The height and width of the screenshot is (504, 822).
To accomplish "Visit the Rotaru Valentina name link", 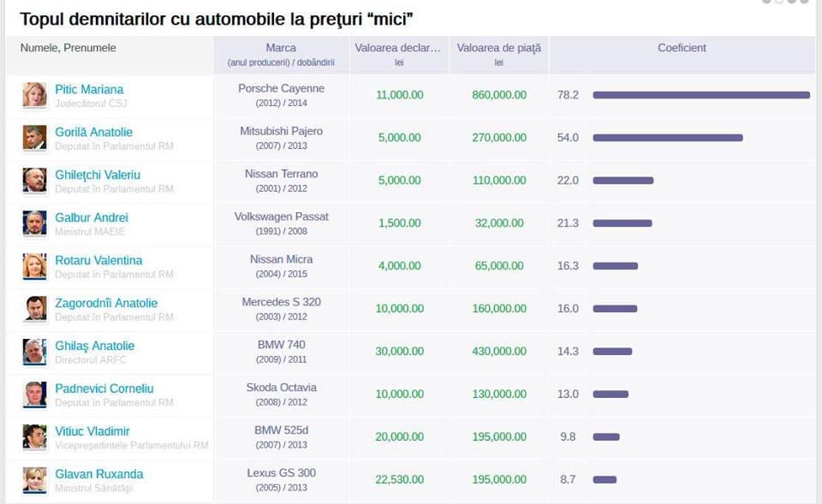I will (x=98, y=260).
